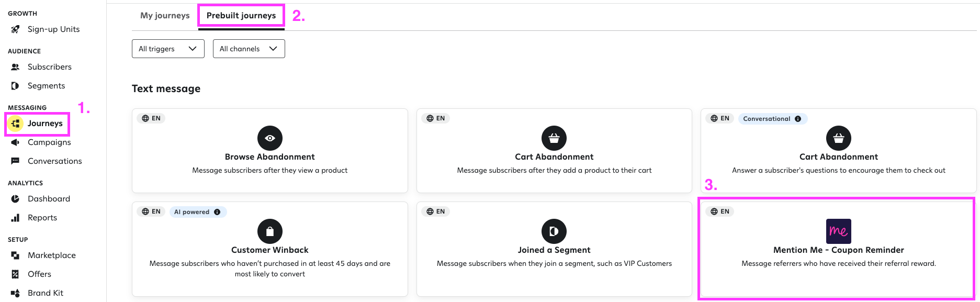Select the Joined a Segment journey card
Screen dimensions: 980x302
[554, 249]
